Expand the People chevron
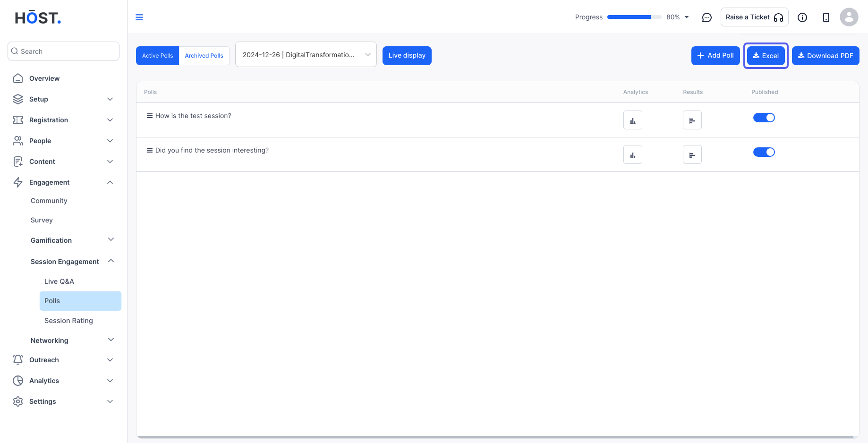The image size is (868, 443). click(x=110, y=141)
